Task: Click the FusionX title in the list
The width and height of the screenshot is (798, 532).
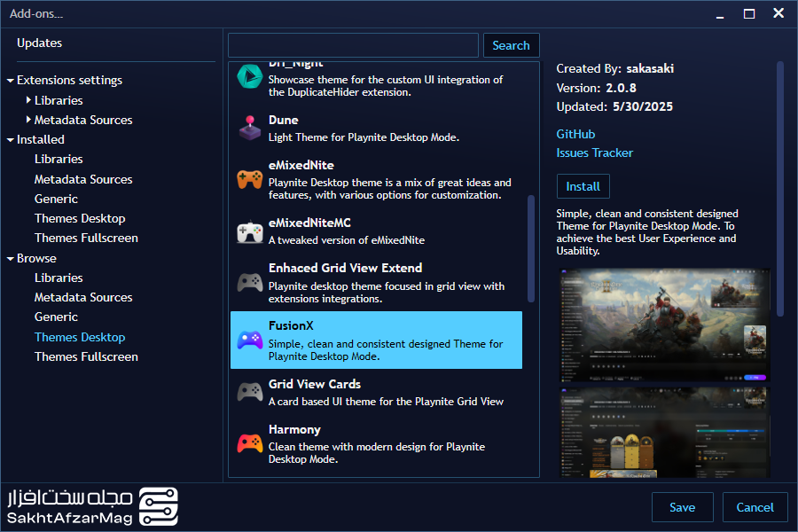Action: click(291, 325)
